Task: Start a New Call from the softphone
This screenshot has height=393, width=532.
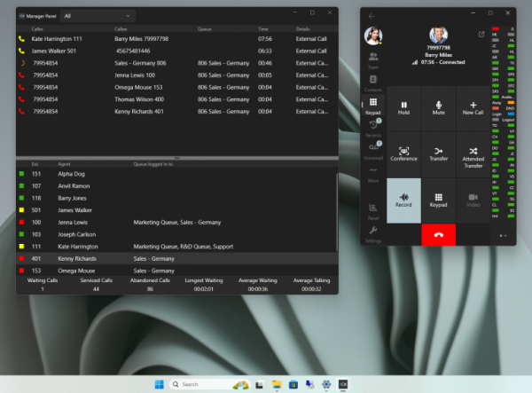Action: point(473,108)
